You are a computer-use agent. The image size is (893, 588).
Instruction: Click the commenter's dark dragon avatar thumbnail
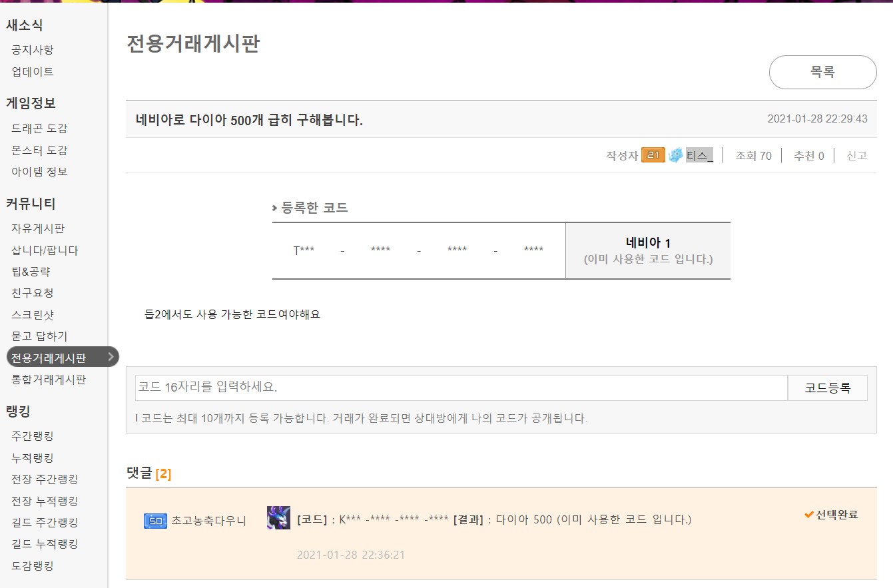point(278,518)
